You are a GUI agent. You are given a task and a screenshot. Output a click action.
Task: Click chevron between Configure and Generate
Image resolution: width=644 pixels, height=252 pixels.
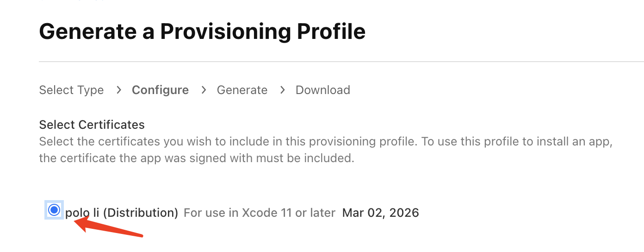pyautogui.click(x=204, y=90)
